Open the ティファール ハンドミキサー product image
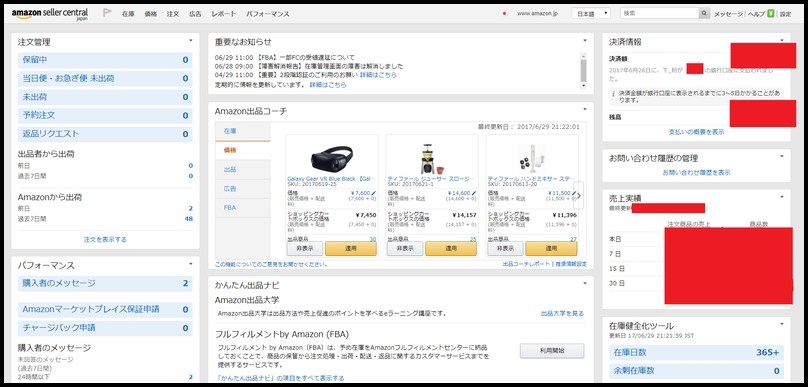The width and height of the screenshot is (808, 387). click(x=531, y=158)
